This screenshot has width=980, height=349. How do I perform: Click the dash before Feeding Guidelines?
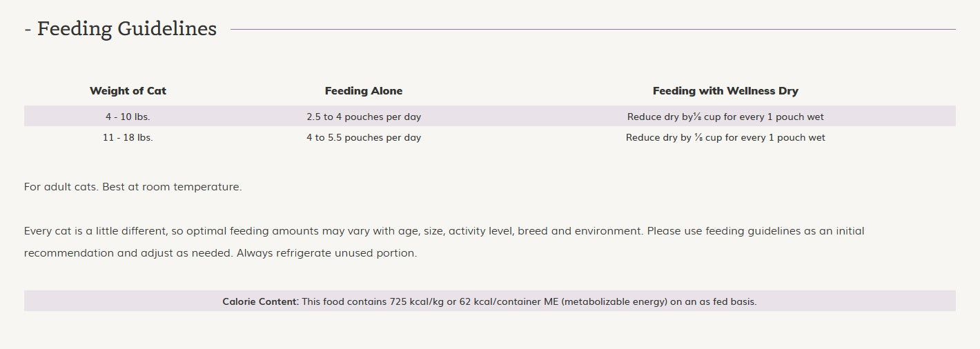click(x=28, y=30)
